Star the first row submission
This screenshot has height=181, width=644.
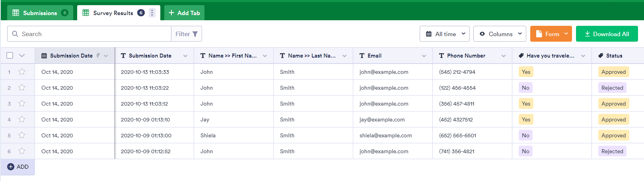coord(22,72)
